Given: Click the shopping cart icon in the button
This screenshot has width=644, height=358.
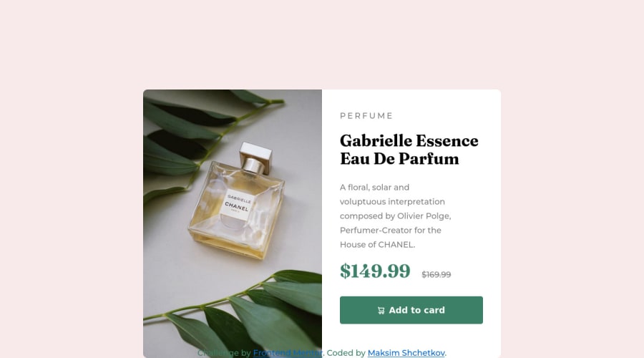Looking at the screenshot, I should tap(381, 310).
